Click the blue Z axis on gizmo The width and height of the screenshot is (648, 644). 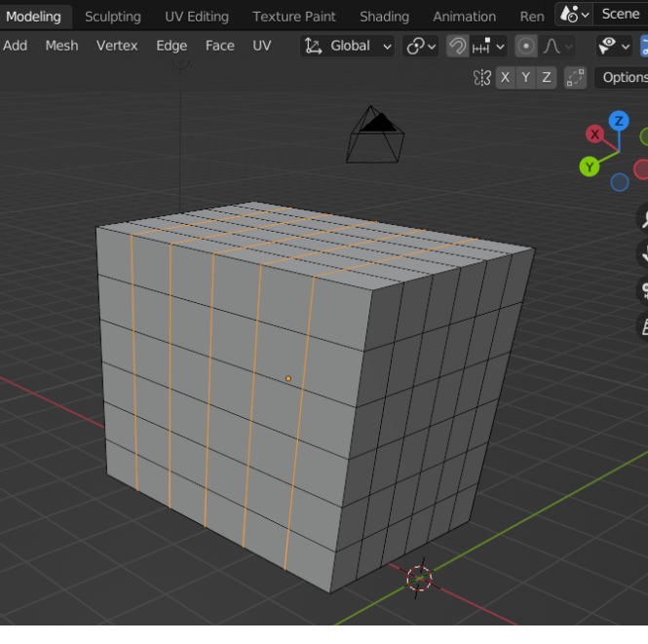click(619, 121)
